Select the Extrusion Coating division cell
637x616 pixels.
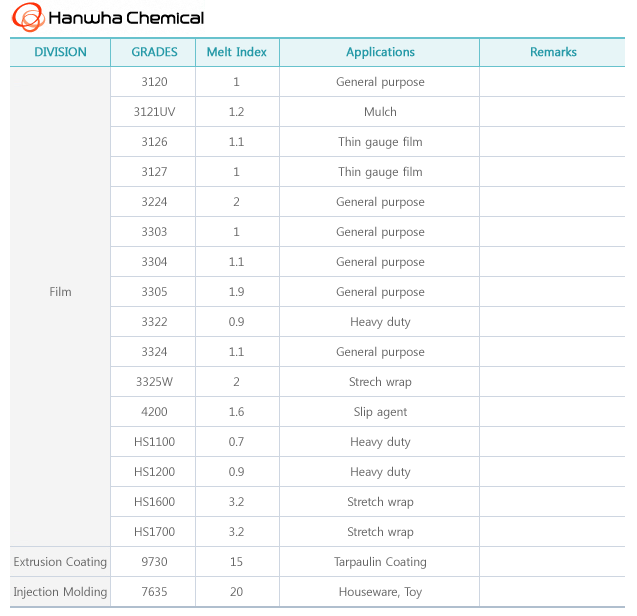(60, 562)
